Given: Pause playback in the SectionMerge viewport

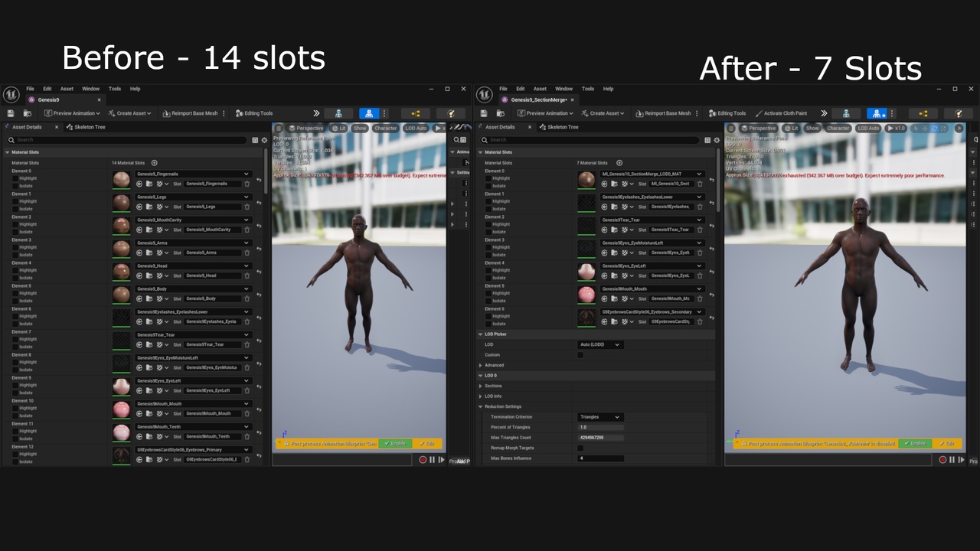Looking at the screenshot, I should coord(952,460).
